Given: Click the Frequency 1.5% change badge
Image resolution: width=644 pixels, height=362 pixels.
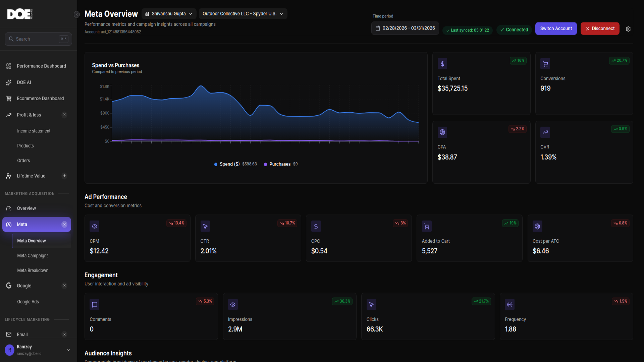Looking at the screenshot, I should (x=621, y=301).
